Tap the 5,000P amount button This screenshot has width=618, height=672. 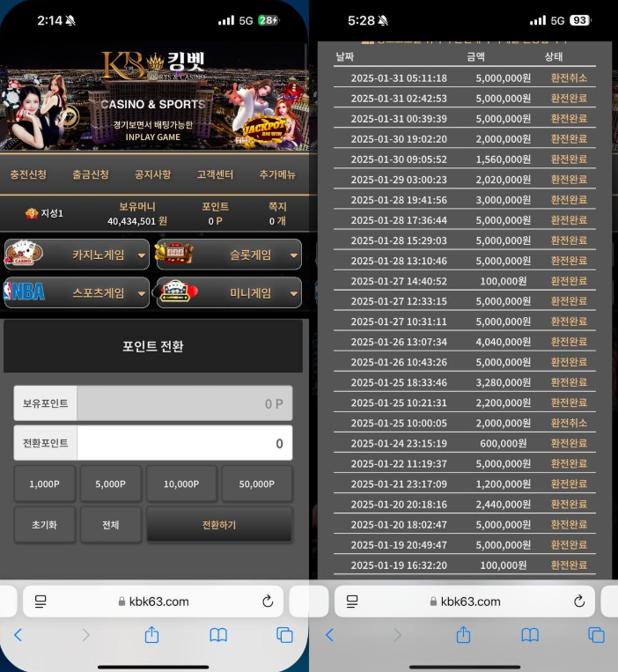pos(111,484)
